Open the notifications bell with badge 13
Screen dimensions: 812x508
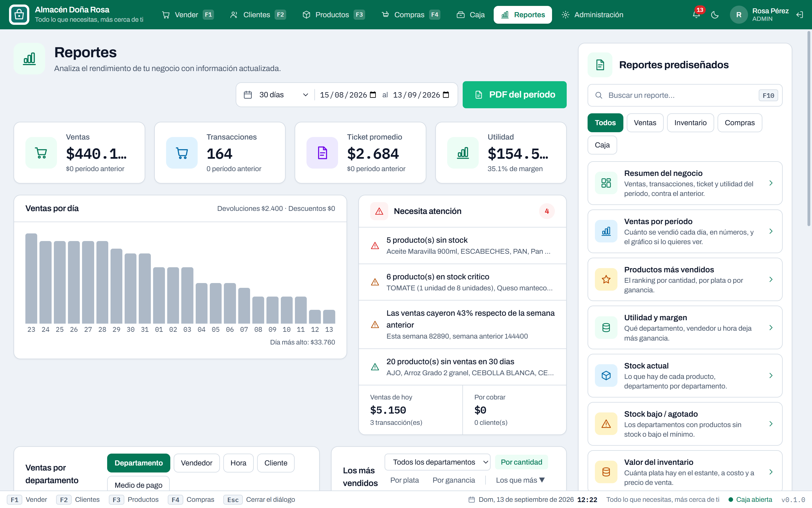(x=696, y=14)
